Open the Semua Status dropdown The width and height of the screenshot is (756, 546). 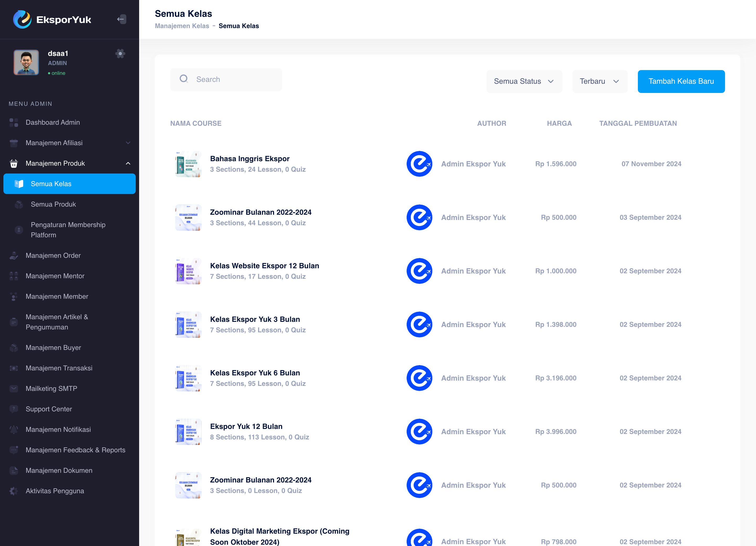524,81
